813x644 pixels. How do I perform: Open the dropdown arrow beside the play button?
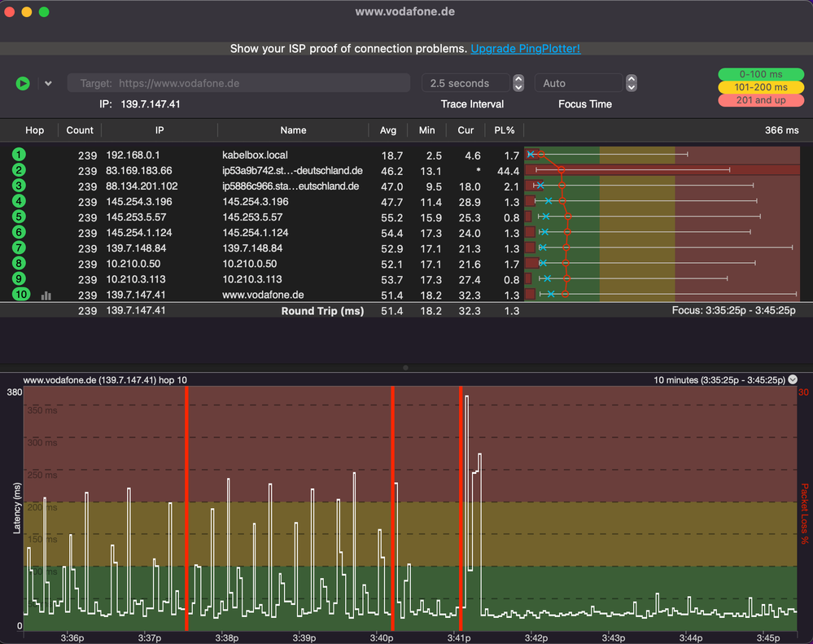point(48,83)
